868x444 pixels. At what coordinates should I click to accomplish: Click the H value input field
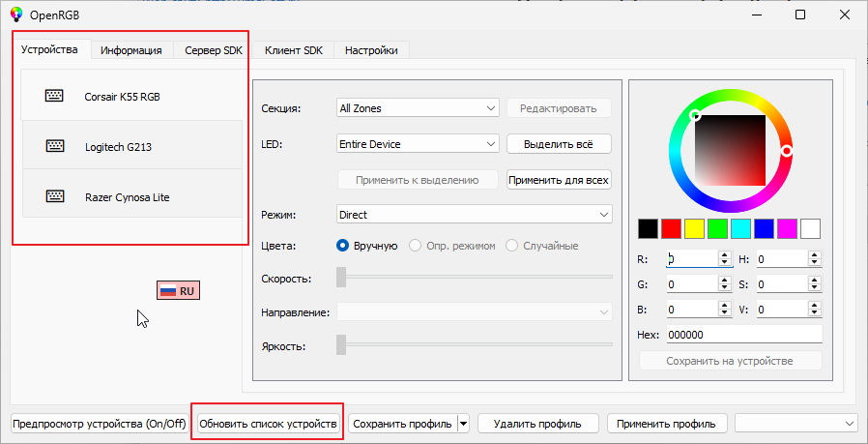[x=782, y=258]
